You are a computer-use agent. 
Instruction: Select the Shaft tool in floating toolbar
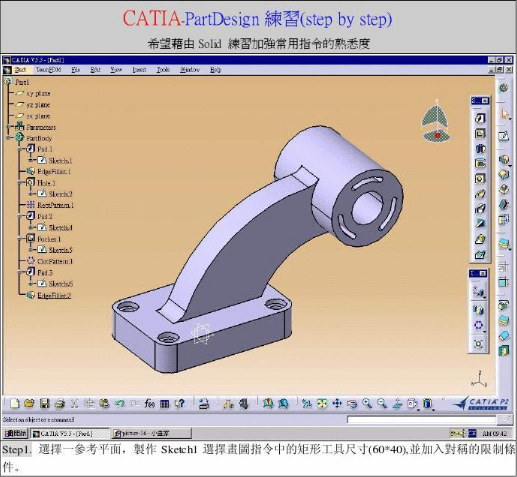click(480, 149)
